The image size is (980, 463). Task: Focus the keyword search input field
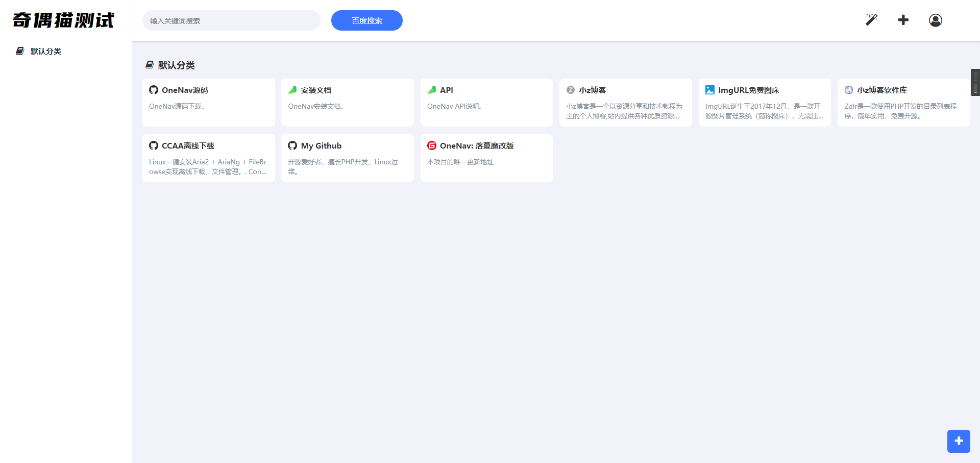click(x=232, y=20)
